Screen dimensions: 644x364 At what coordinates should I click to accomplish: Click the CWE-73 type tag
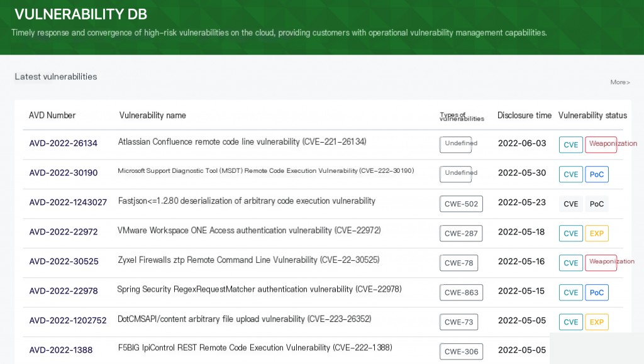click(458, 322)
